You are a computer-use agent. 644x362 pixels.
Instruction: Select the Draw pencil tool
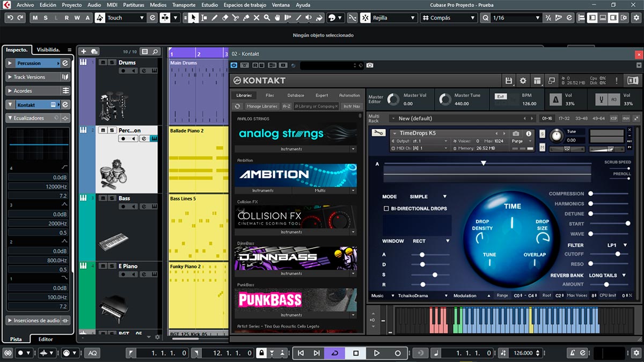pos(215,18)
